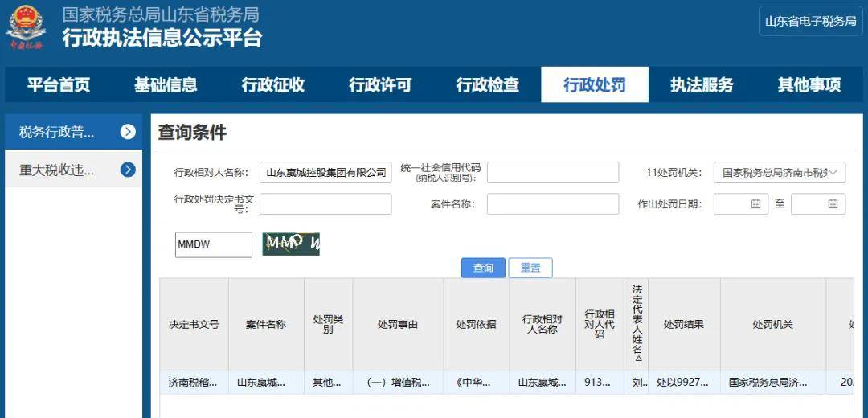Click arrow icon beside 重大税收违... sidebar item

(128, 170)
